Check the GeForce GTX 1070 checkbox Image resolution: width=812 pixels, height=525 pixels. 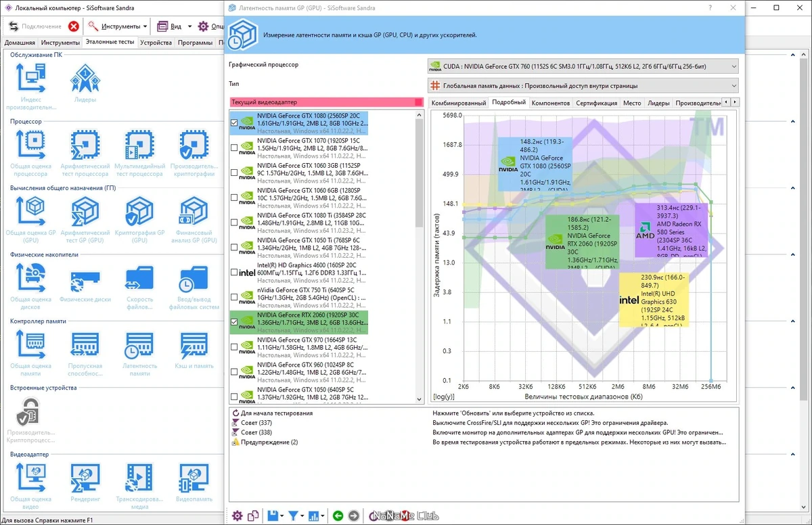pos(234,149)
